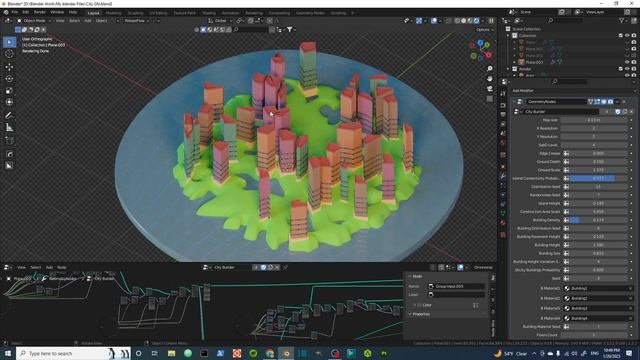Open the viewport Add menu
Viewport: 640px width, 360px height.
(x=88, y=20)
